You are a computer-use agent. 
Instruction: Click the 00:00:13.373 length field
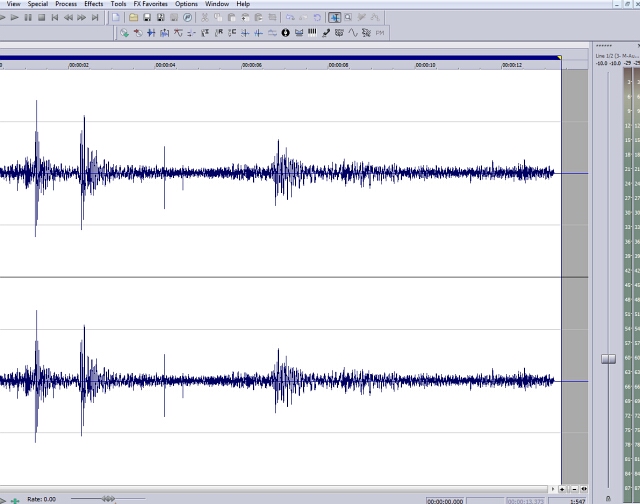pyautogui.click(x=525, y=501)
